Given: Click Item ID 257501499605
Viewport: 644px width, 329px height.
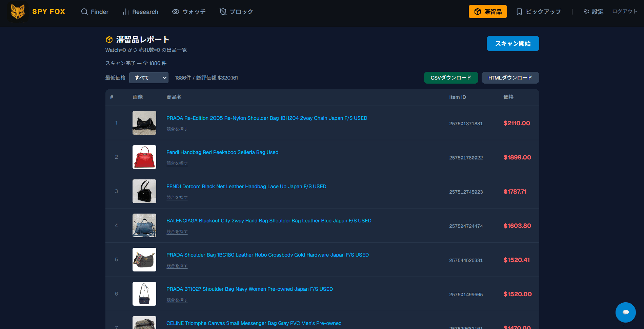Looking at the screenshot, I should point(466,294).
